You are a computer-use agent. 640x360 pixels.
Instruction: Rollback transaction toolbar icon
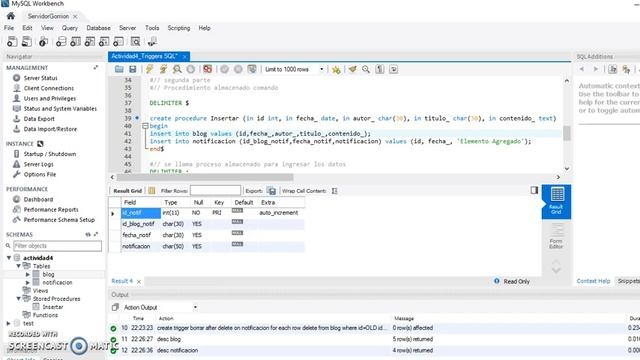(238, 69)
